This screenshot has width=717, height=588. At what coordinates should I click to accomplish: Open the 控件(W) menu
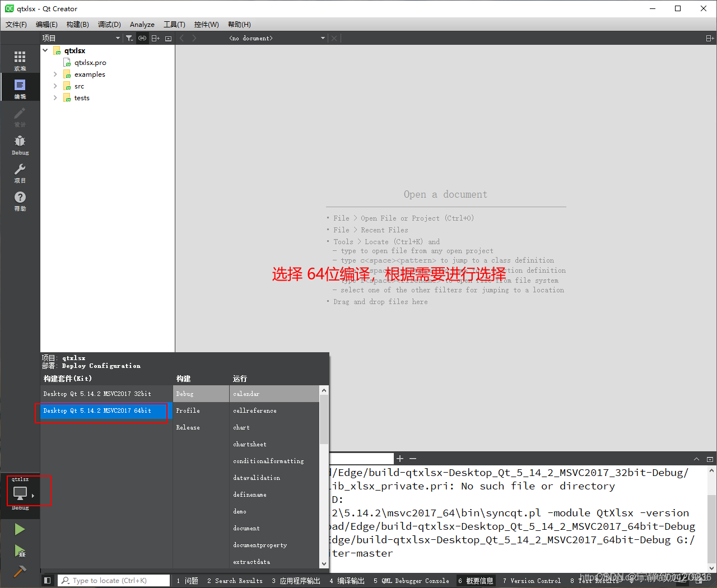coord(206,24)
